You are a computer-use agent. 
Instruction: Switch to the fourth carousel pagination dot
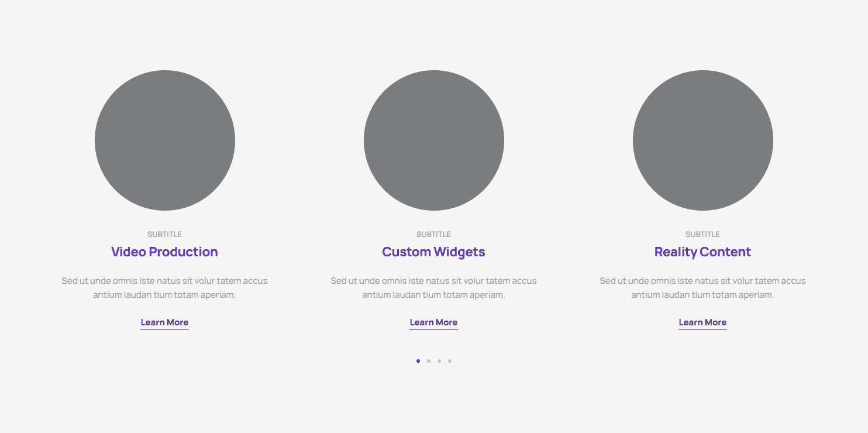[450, 361]
